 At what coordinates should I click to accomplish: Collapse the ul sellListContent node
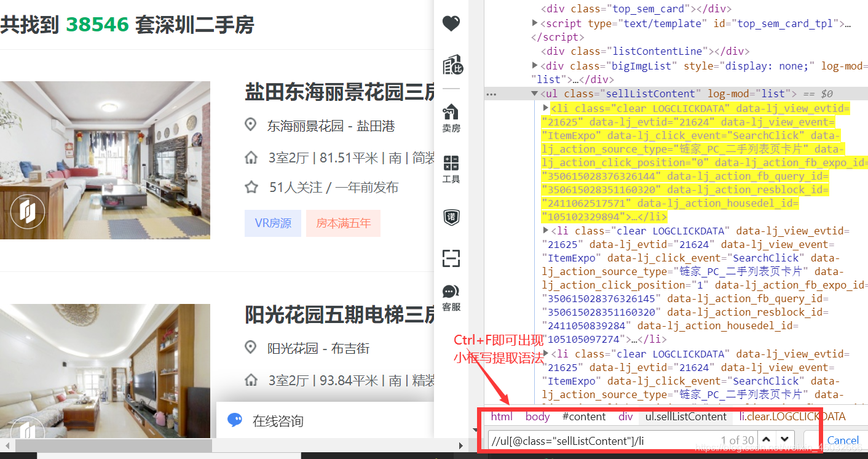click(534, 94)
